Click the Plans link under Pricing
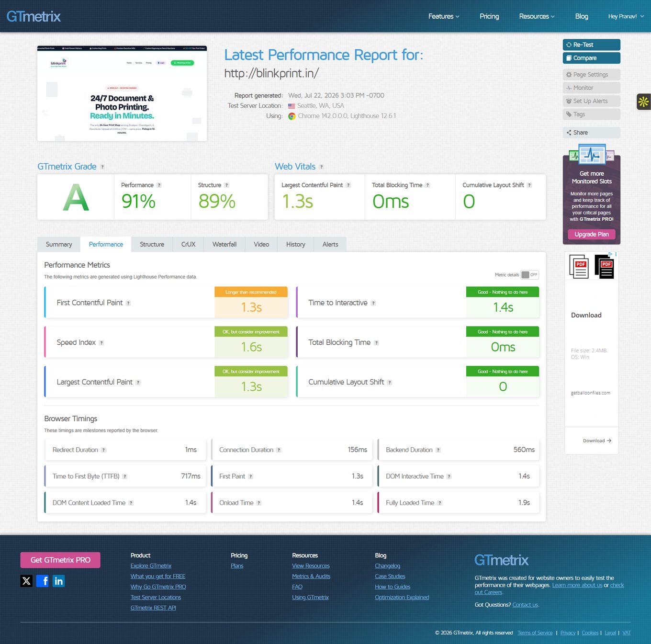The width and height of the screenshot is (651, 644). [x=237, y=566]
